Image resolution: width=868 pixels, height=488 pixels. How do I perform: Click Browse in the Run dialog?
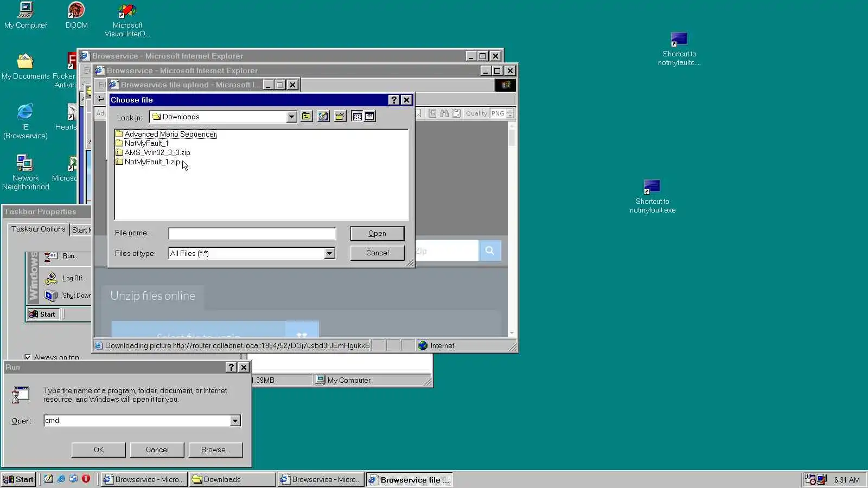[215, 450]
